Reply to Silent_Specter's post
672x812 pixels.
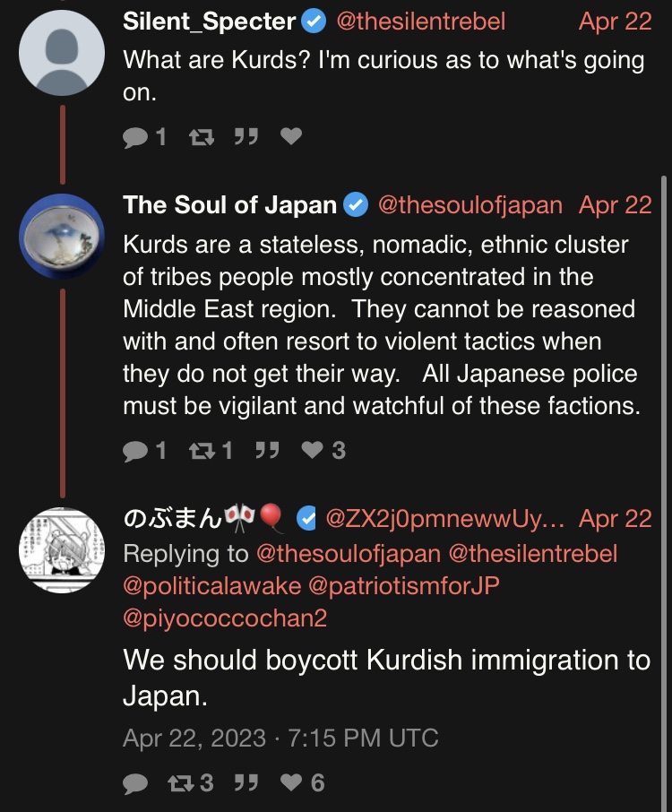[x=135, y=137]
